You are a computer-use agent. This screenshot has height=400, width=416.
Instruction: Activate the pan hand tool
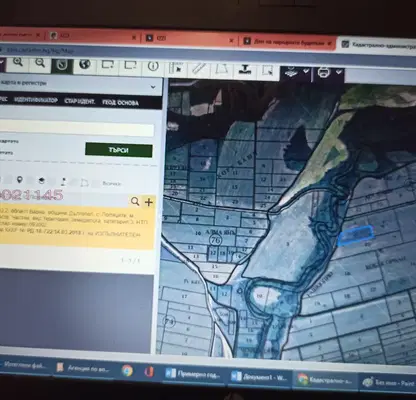pyautogui.click(x=62, y=64)
